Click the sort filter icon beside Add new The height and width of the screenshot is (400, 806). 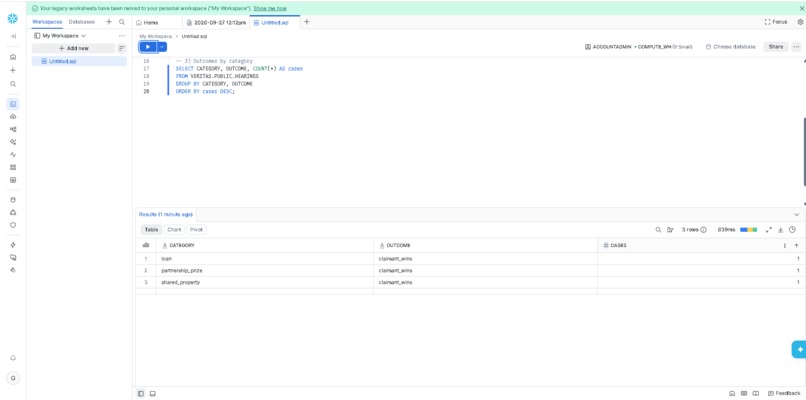[x=122, y=48]
